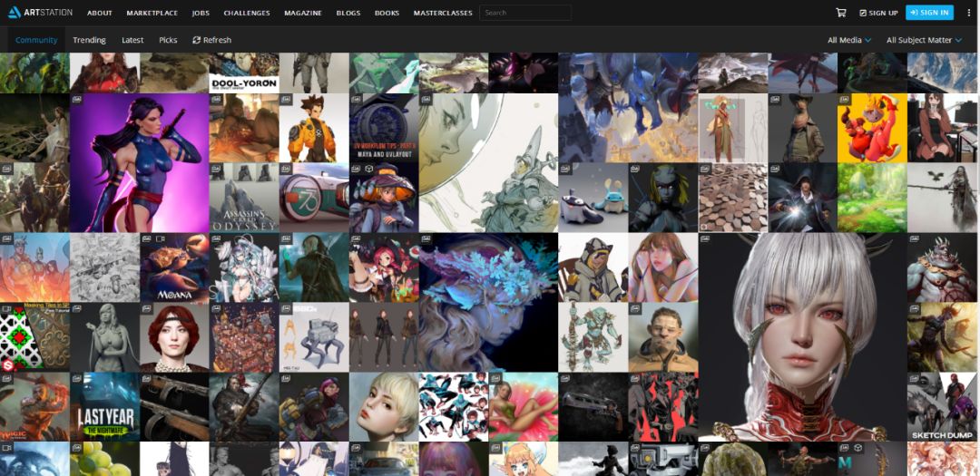This screenshot has width=980, height=476.
Task: Open the Last Year The Nightmare thumbnail
Action: click(x=104, y=407)
